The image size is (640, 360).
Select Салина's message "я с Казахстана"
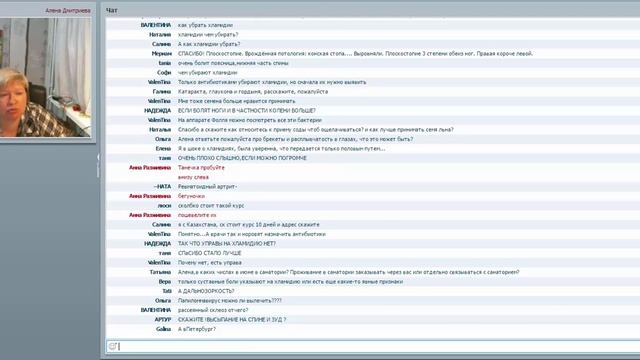249,224
